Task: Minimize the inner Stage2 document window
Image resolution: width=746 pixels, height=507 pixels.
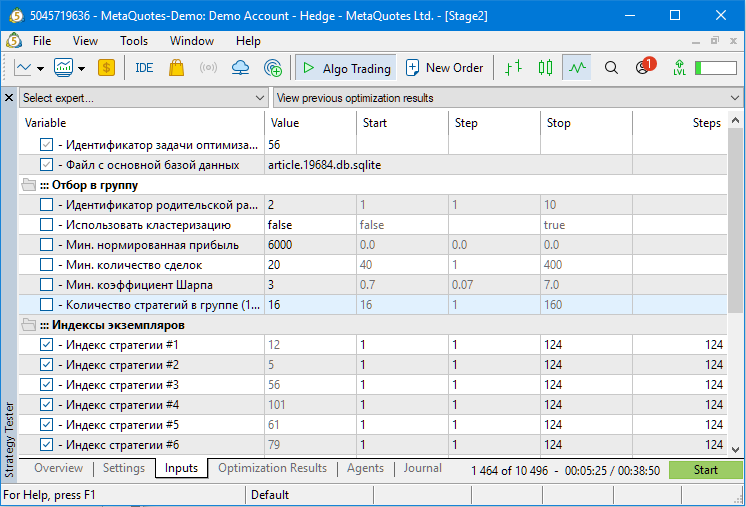Action: (696, 41)
